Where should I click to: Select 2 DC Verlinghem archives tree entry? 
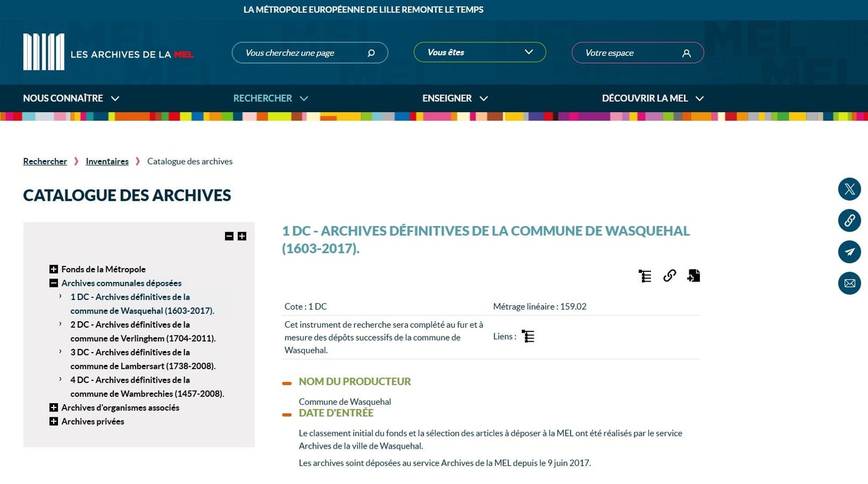(x=143, y=332)
